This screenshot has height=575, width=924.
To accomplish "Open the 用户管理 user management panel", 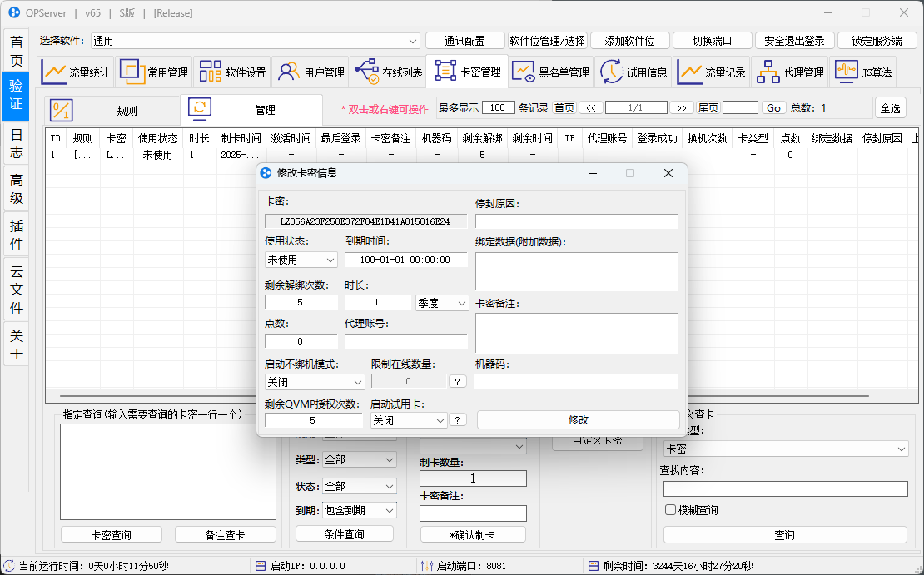I will pyautogui.click(x=310, y=72).
